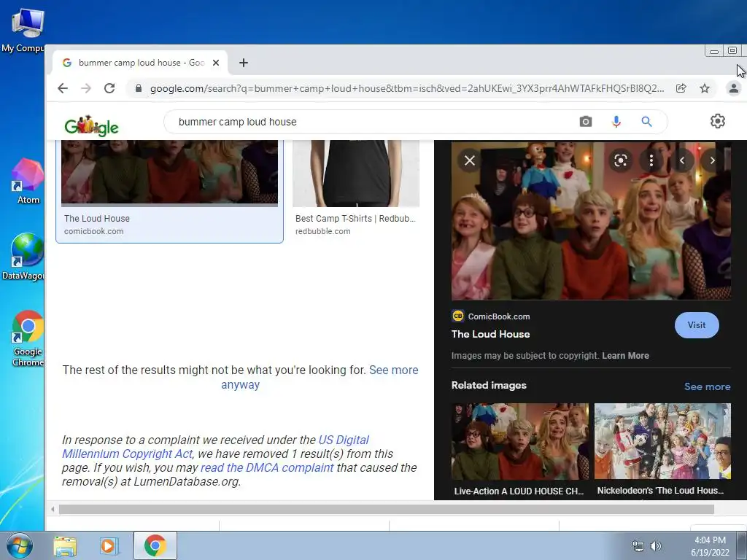The width and height of the screenshot is (747, 560).
Task: Click the network tray icon
Action: [638, 546]
